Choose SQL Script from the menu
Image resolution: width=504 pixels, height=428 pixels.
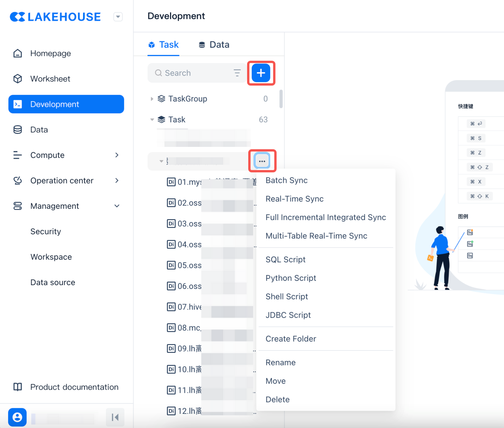[285, 260]
